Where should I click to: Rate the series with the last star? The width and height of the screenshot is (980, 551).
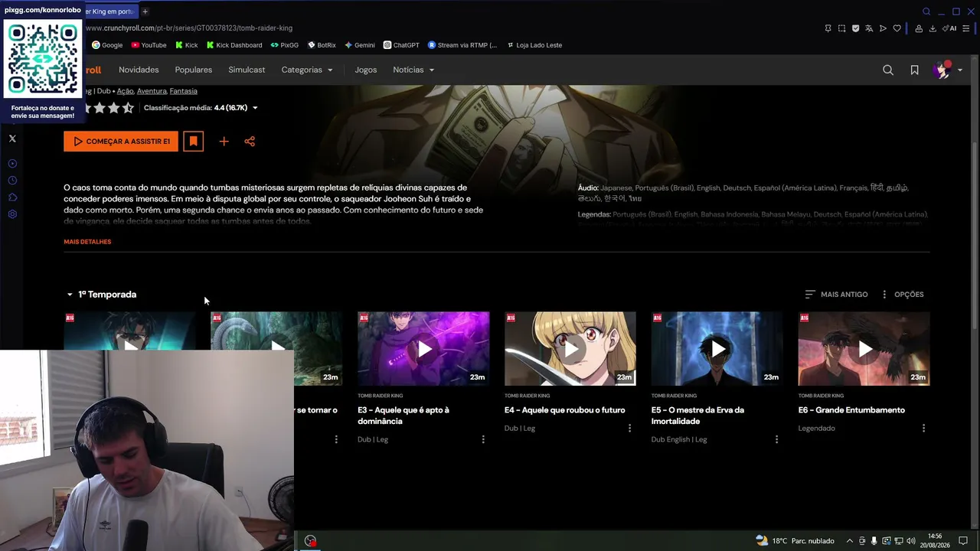[128, 108]
